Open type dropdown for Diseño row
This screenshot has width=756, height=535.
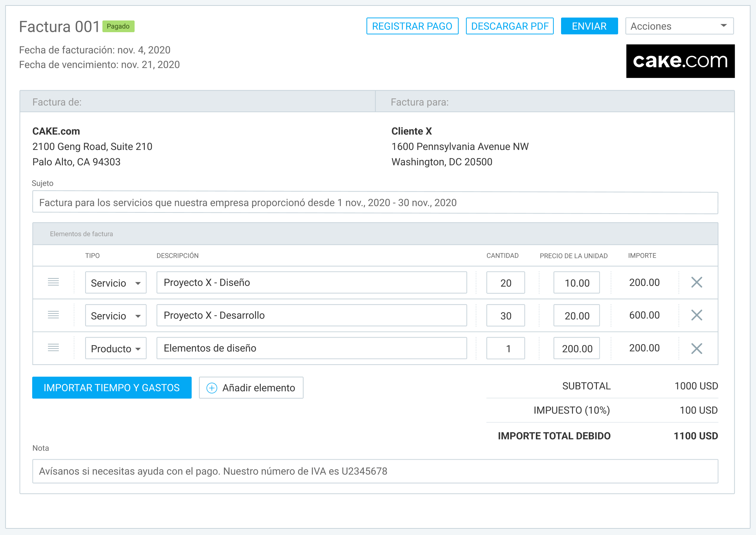click(x=116, y=283)
